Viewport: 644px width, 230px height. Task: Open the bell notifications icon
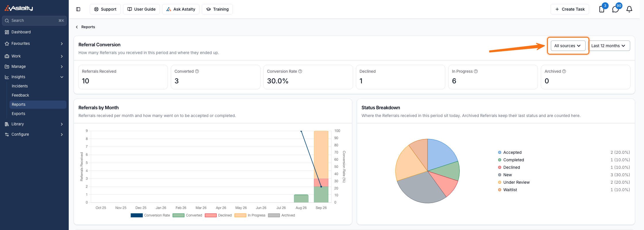(x=629, y=9)
